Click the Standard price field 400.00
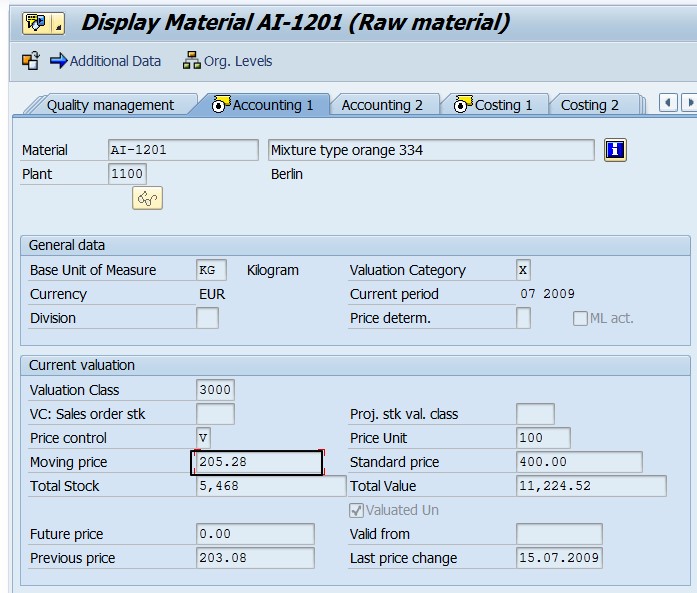This screenshot has height=593, width=697. click(x=579, y=462)
